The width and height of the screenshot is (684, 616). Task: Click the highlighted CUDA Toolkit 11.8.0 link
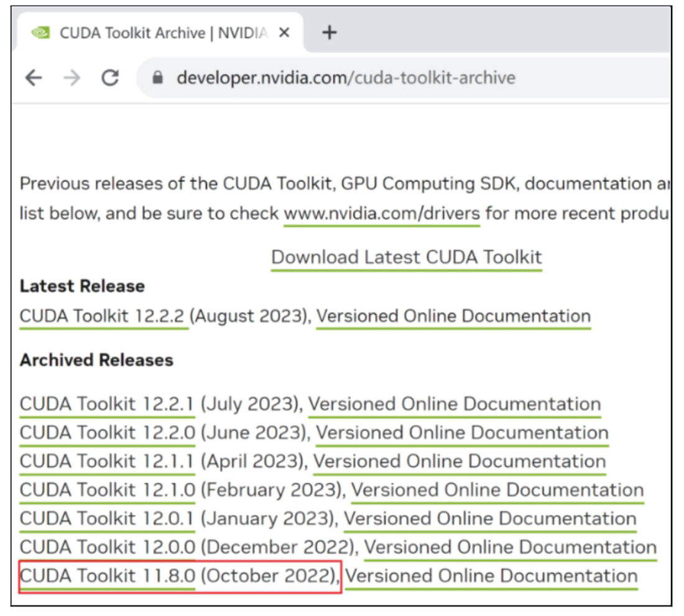[x=107, y=576]
